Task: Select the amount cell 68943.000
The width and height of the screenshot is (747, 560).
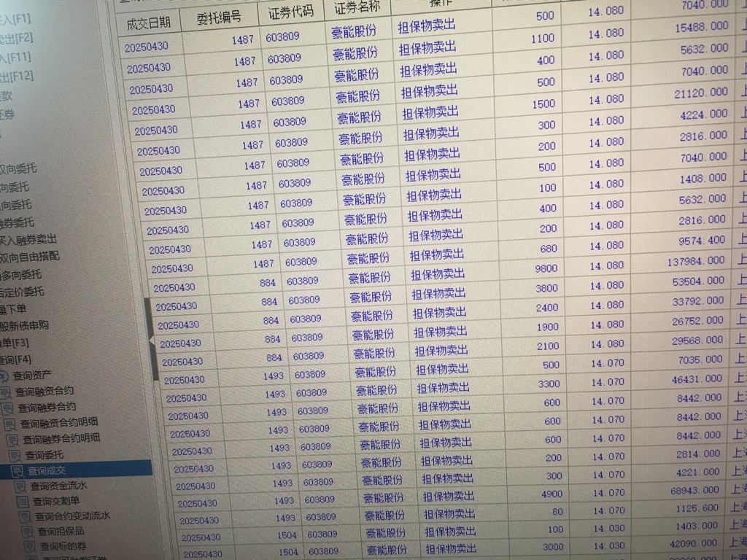Action: [694, 491]
